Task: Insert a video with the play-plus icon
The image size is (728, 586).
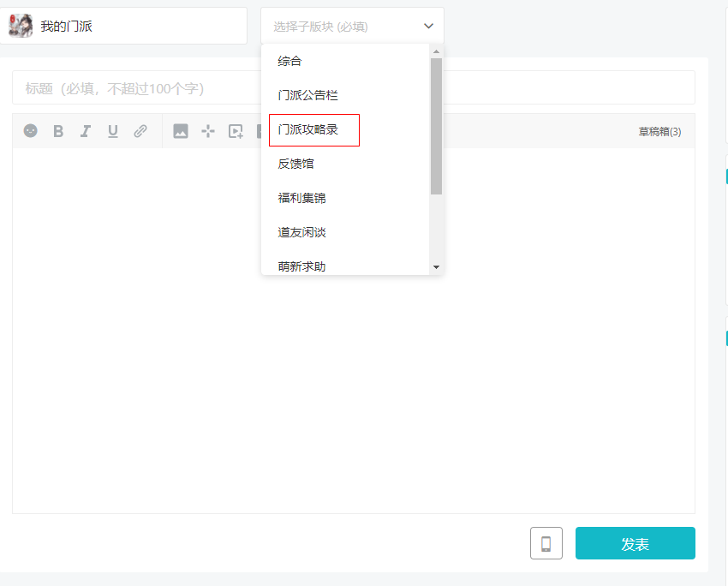Action: pos(236,131)
